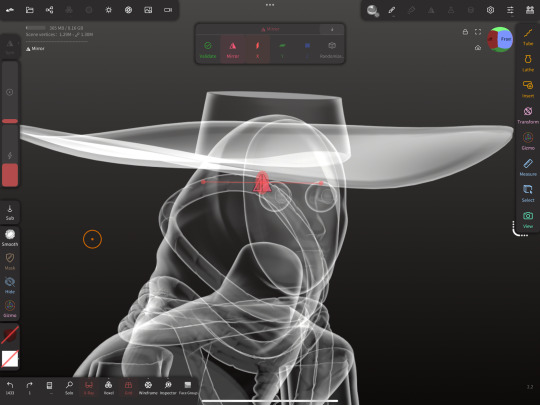The height and width of the screenshot is (405, 540).
Task: Click the Scene vertices readout
Action: [x=59, y=34]
